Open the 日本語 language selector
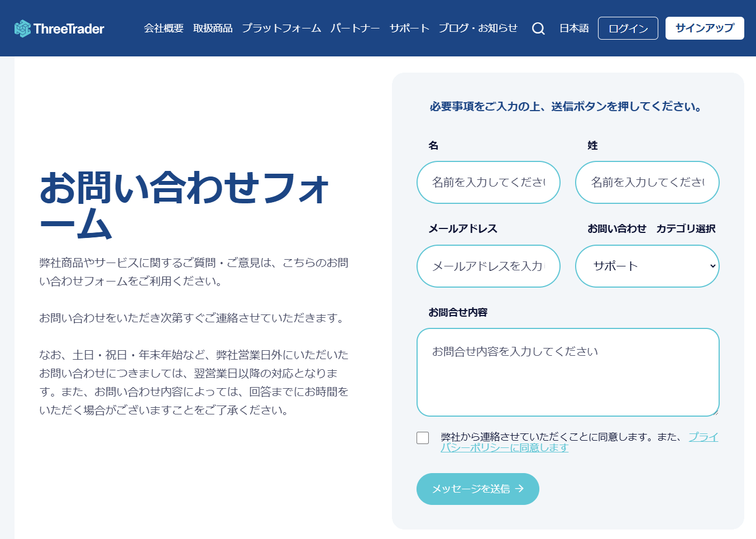Screen dimensions: 756x539 [574, 28]
